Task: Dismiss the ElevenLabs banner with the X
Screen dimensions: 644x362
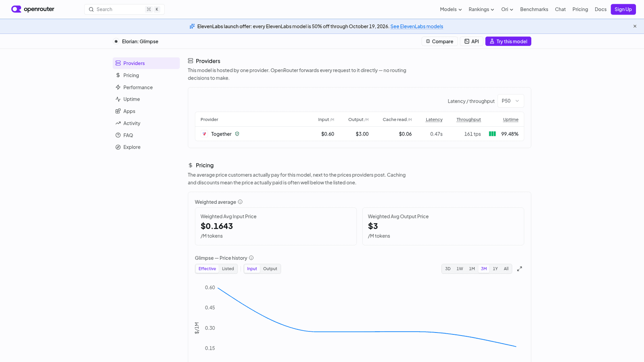Action: tap(635, 26)
